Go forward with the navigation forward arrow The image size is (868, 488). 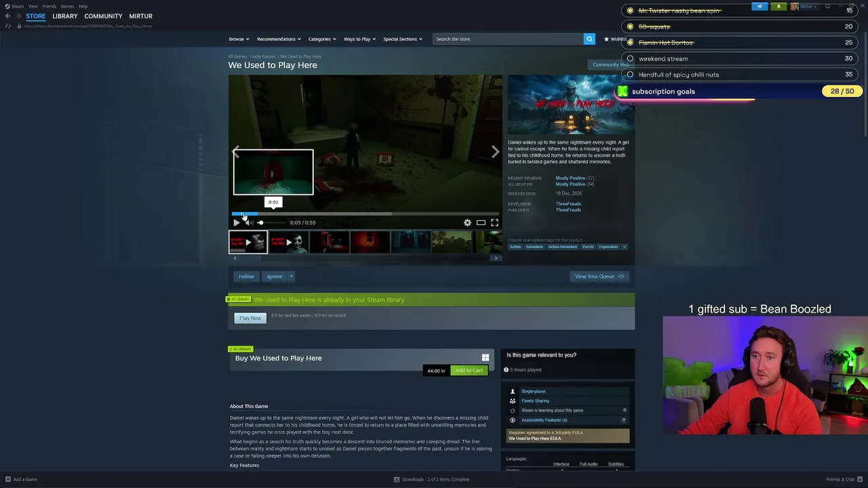click(x=18, y=16)
